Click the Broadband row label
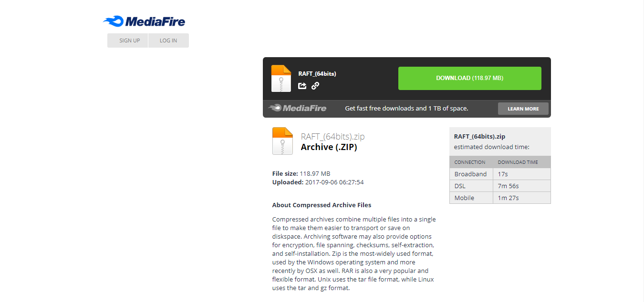This screenshot has height=302, width=644. [x=471, y=174]
